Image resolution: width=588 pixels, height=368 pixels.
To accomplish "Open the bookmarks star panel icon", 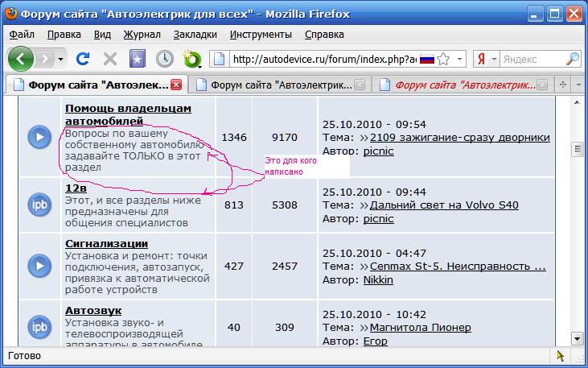I will click(x=138, y=59).
